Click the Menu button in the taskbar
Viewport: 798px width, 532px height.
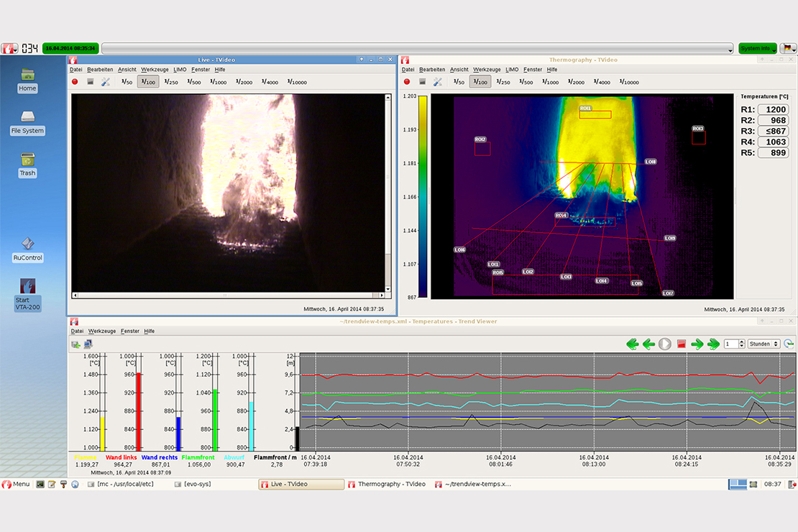pyautogui.click(x=16, y=484)
